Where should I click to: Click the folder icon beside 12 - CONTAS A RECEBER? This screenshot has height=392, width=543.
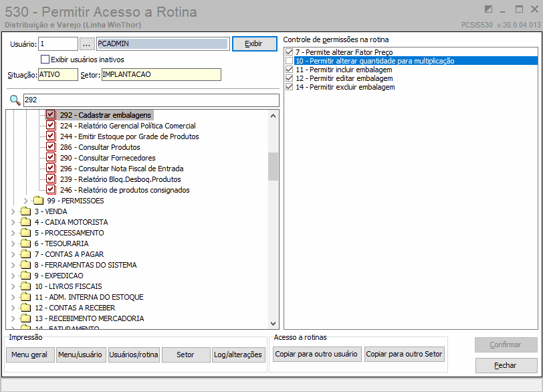tap(25, 308)
